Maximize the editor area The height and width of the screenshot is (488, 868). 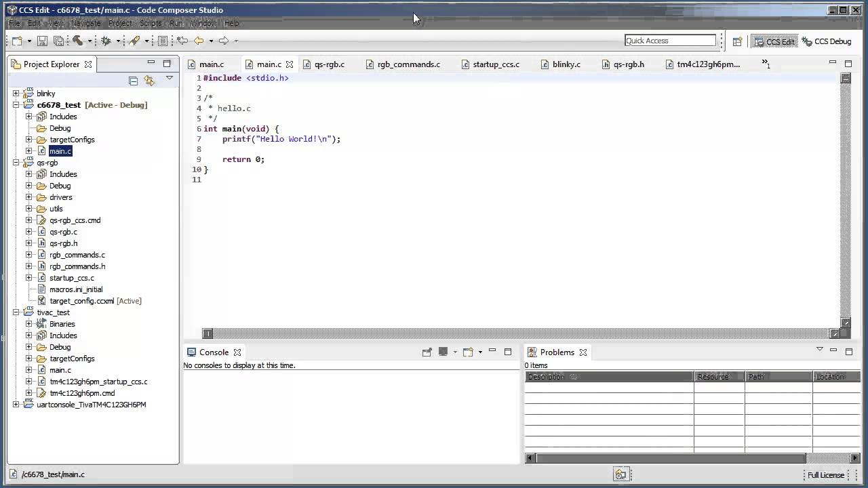point(848,63)
